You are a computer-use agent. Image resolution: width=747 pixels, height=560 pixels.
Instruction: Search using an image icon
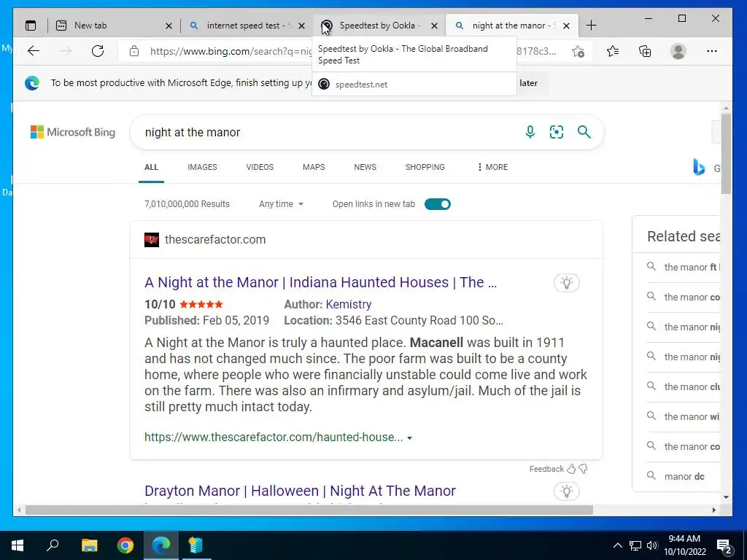point(557,132)
